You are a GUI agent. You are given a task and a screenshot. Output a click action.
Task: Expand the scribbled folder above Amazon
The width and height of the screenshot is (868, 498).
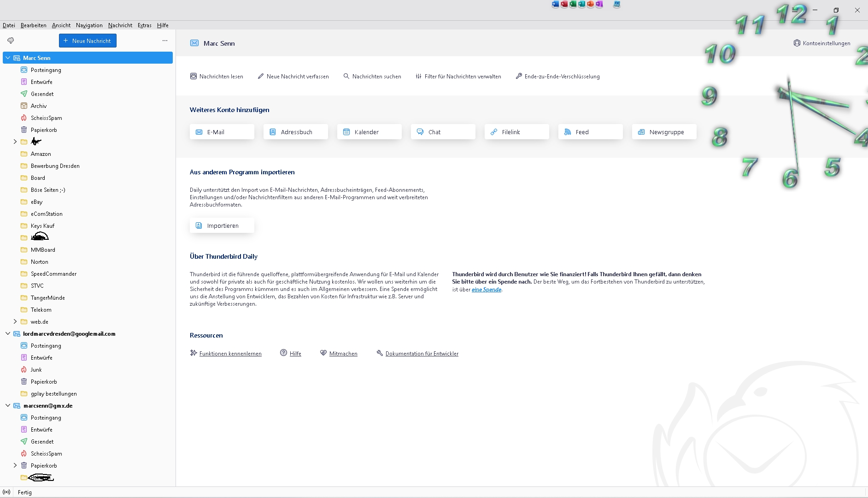click(x=15, y=142)
